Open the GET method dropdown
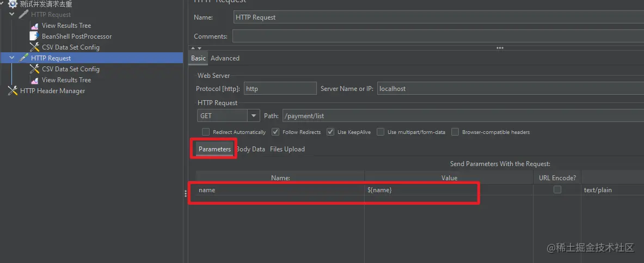 pos(254,116)
